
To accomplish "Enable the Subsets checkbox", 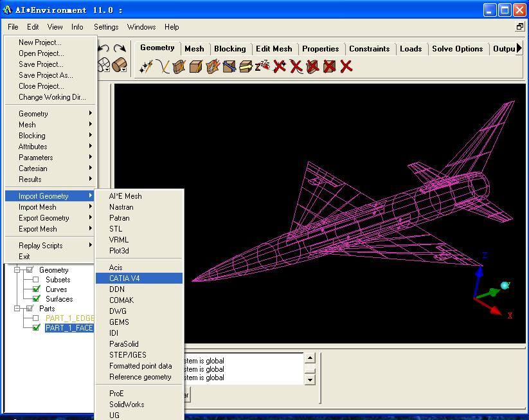I will coord(36,280).
